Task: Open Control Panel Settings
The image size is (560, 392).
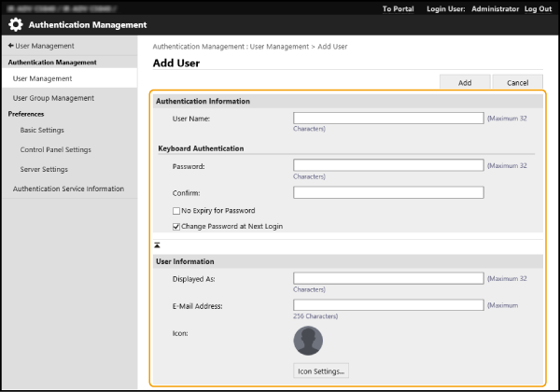Action: 55,149
